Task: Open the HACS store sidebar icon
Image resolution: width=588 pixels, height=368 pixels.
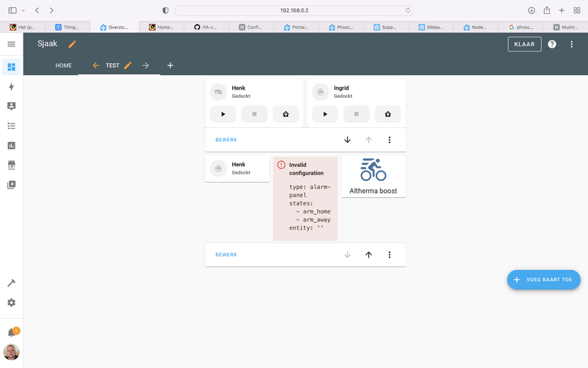Action: click(x=11, y=165)
